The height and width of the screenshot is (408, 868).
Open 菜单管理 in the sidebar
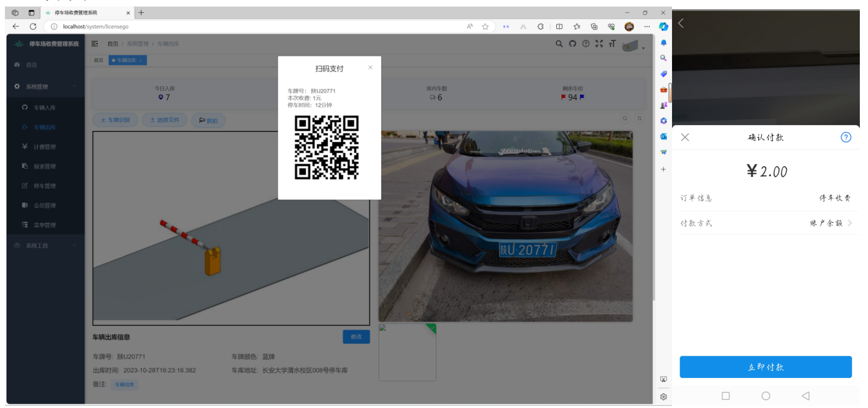pos(45,225)
